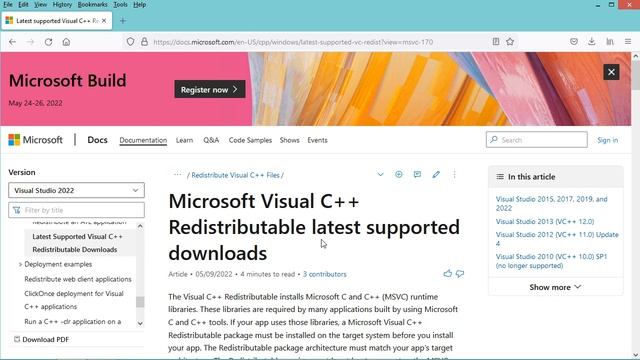The width and height of the screenshot is (640, 360).
Task: Open the Bookmarks menu
Action: (92, 4)
